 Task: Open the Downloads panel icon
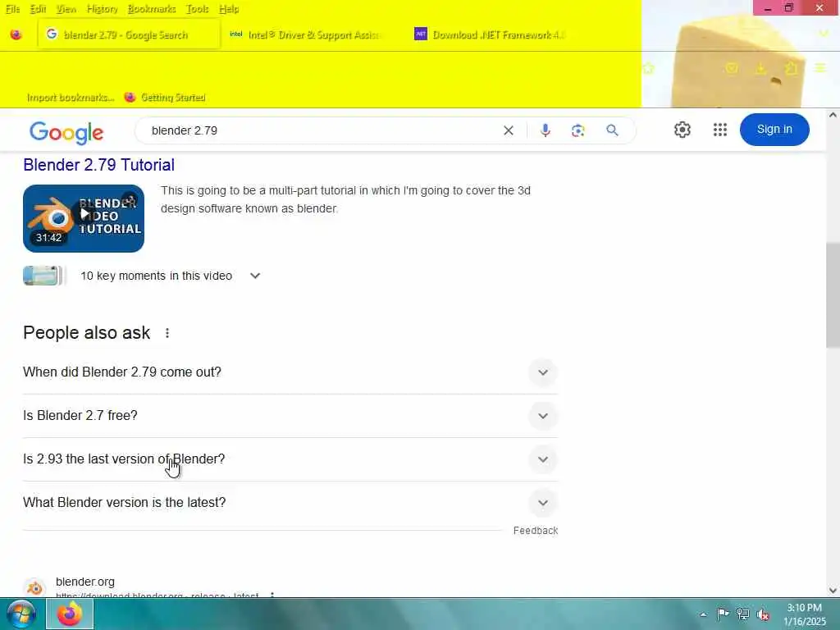coord(760,69)
